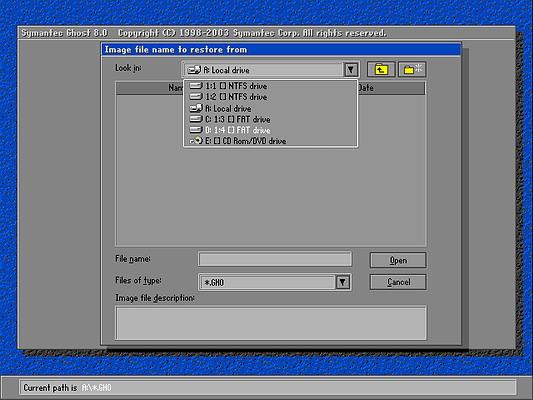
Task: Collapse the Look in dropdown arrow
Action: pyautogui.click(x=351, y=70)
